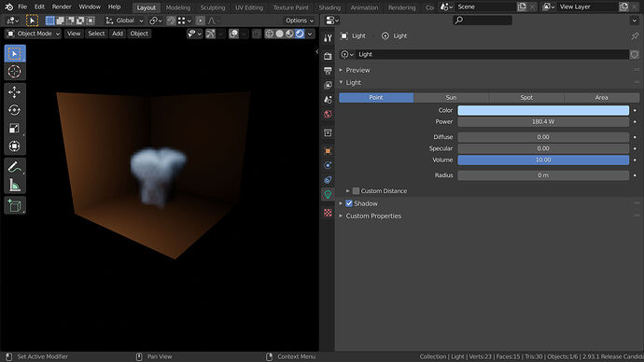Switch to rendered viewport shading

[300, 34]
